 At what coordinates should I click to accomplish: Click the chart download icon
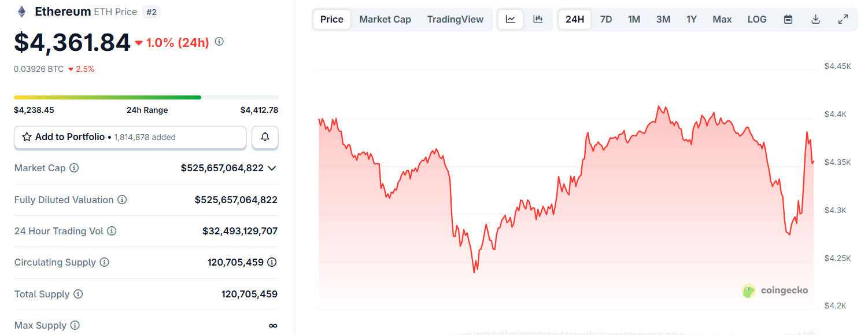click(x=815, y=19)
